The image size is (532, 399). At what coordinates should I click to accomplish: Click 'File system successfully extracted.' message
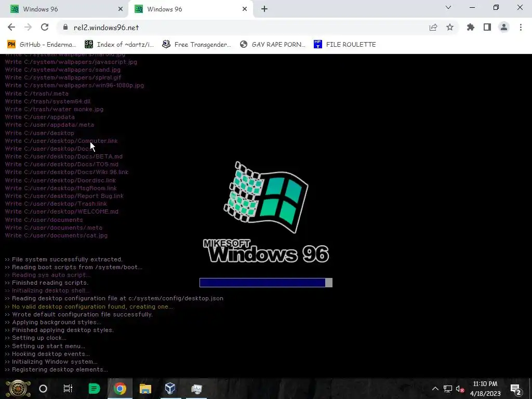[x=63, y=259]
